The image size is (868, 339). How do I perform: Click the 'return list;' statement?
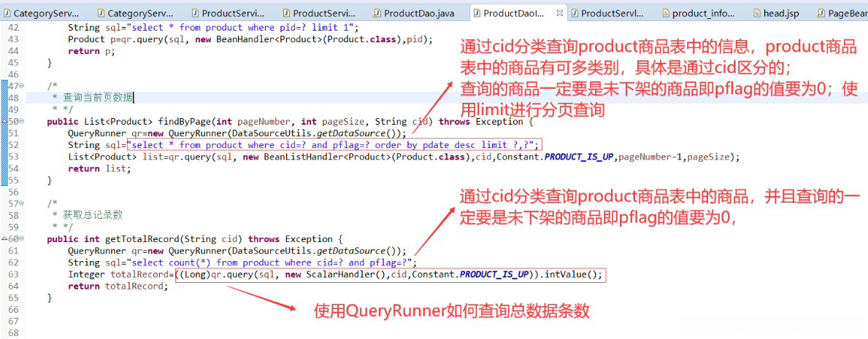coord(99,168)
